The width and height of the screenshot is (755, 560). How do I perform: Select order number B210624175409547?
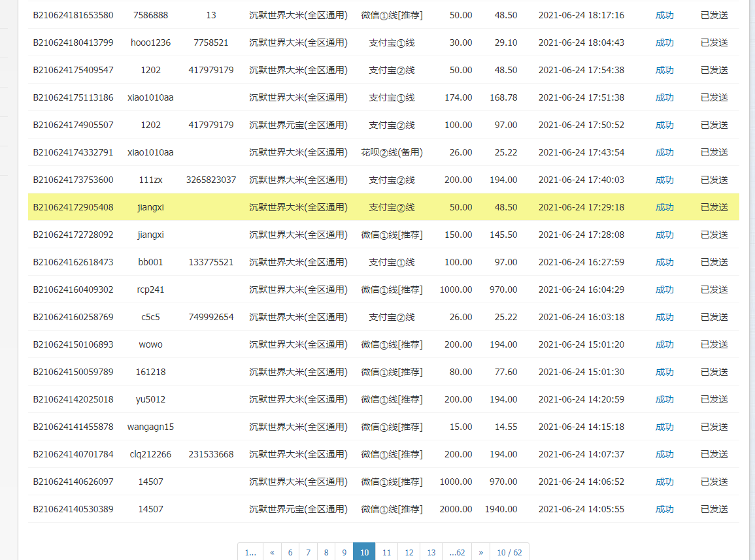[73, 71]
